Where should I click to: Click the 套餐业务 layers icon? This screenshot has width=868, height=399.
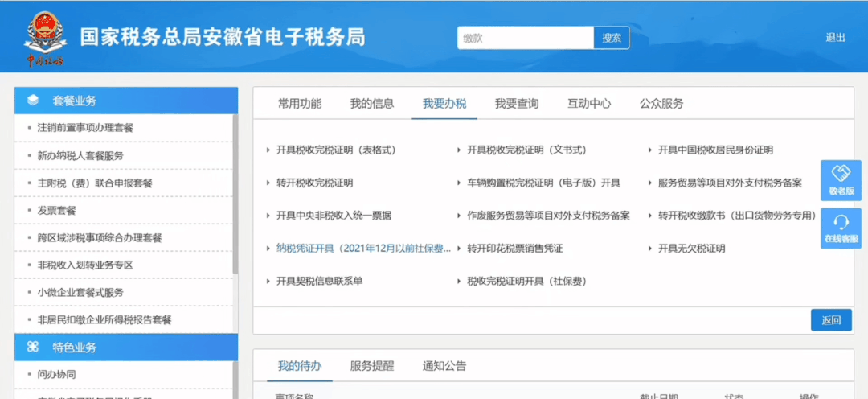[x=33, y=101]
